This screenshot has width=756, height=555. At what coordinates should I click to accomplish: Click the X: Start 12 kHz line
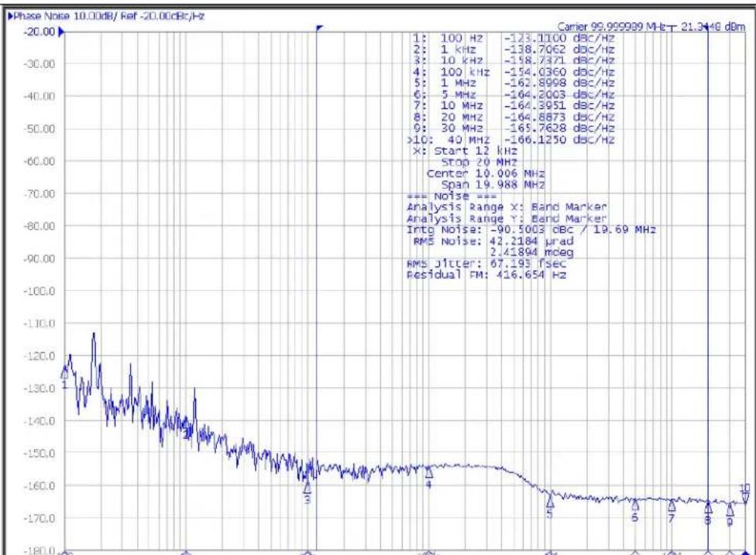[466, 151]
